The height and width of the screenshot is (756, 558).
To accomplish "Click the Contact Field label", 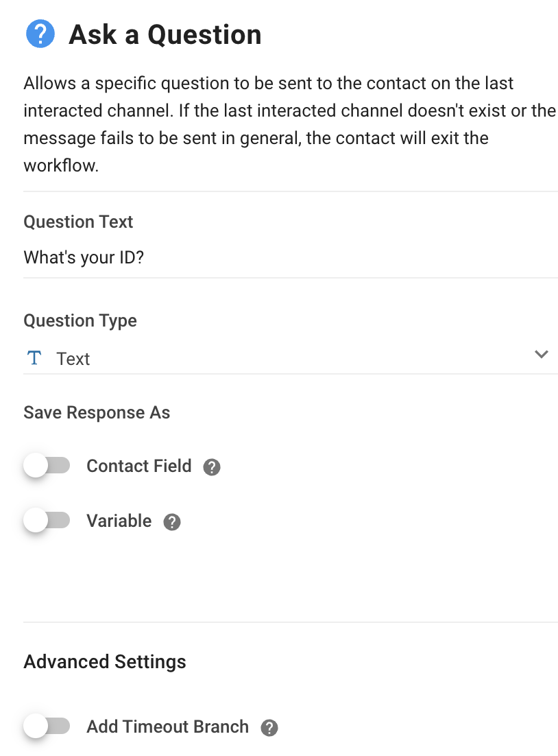I will point(138,466).
